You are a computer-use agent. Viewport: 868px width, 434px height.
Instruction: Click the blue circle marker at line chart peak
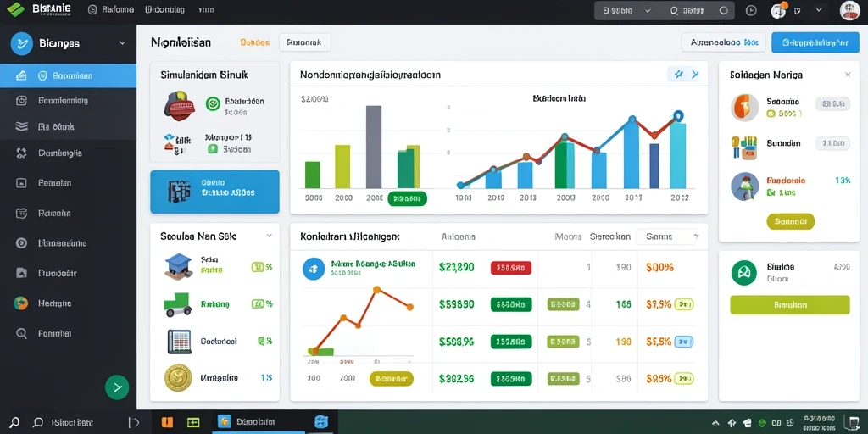pyautogui.click(x=678, y=115)
